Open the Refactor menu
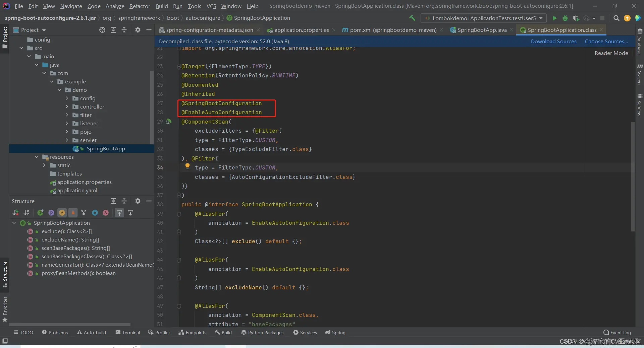 click(x=140, y=6)
